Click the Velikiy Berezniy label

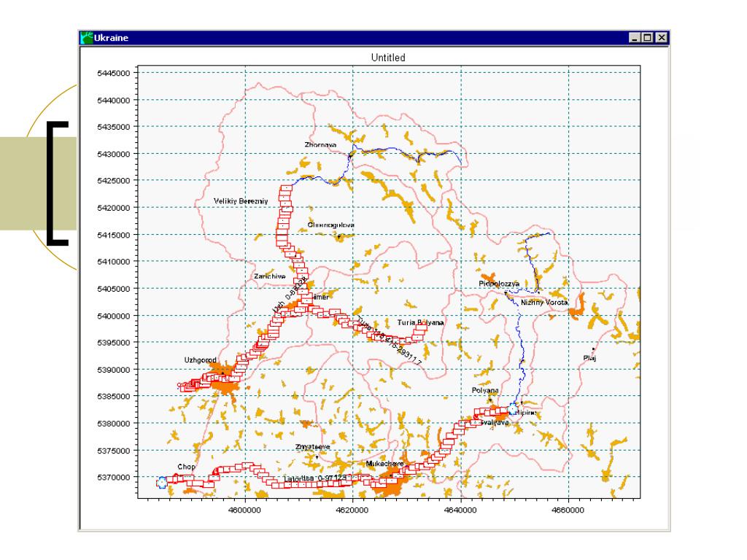[241, 201]
